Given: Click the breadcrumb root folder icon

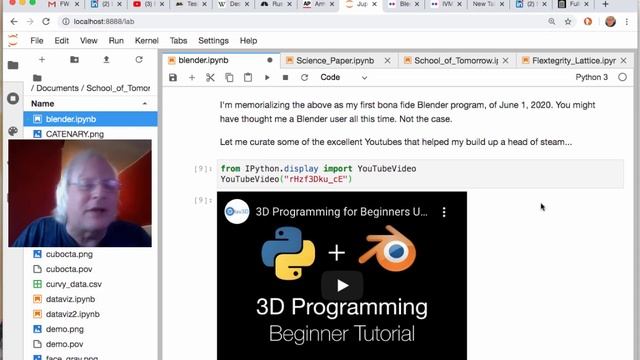Looking at the screenshot, I should [x=37, y=78].
